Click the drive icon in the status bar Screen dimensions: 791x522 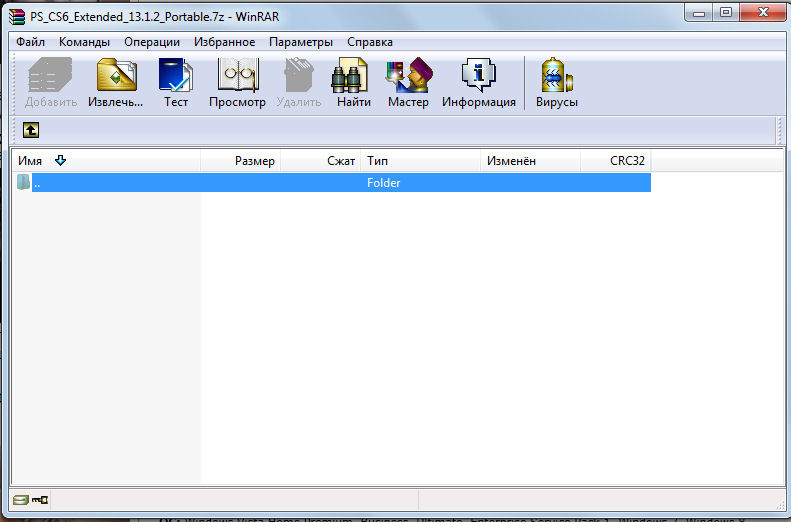[21, 500]
